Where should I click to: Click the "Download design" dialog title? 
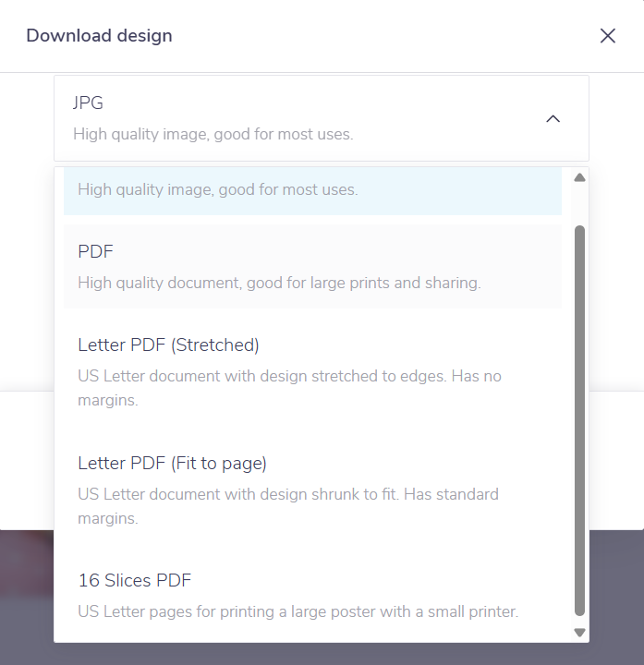[99, 36]
